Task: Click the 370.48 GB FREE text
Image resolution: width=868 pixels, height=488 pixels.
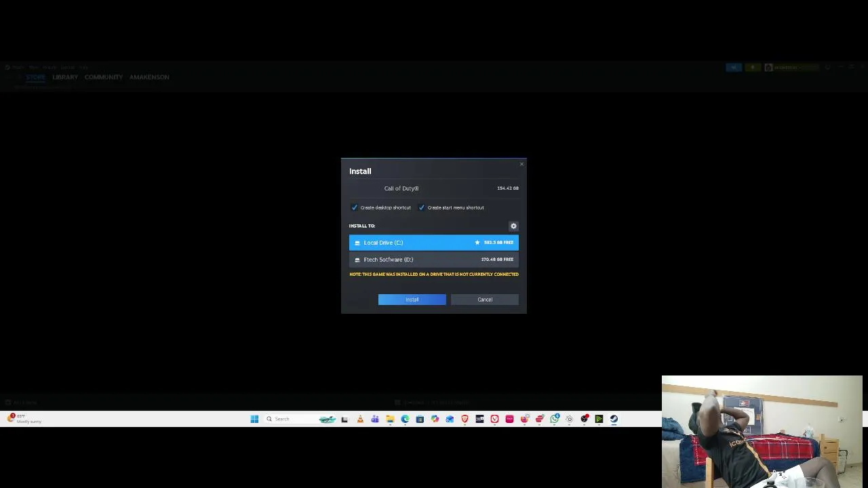Action: (x=497, y=259)
